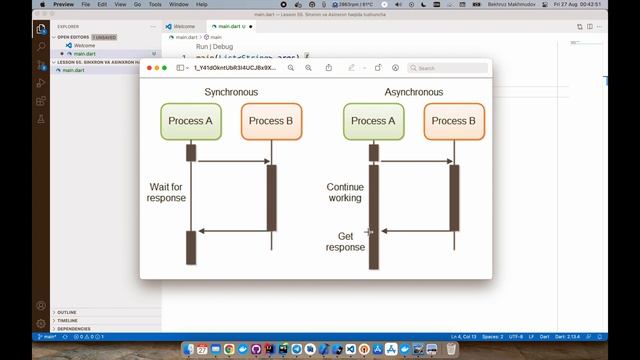Expand the Outline section
The image size is (640, 360).
pyautogui.click(x=106, y=312)
